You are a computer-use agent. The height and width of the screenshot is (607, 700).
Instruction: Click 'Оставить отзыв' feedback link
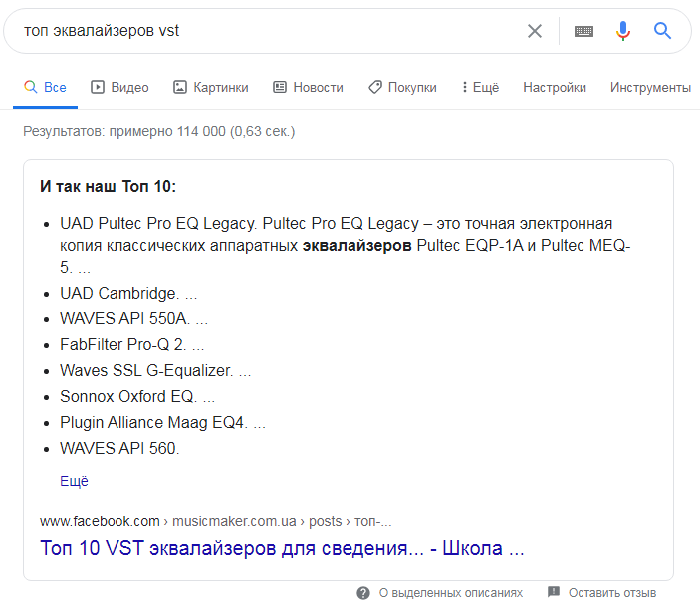612,593
